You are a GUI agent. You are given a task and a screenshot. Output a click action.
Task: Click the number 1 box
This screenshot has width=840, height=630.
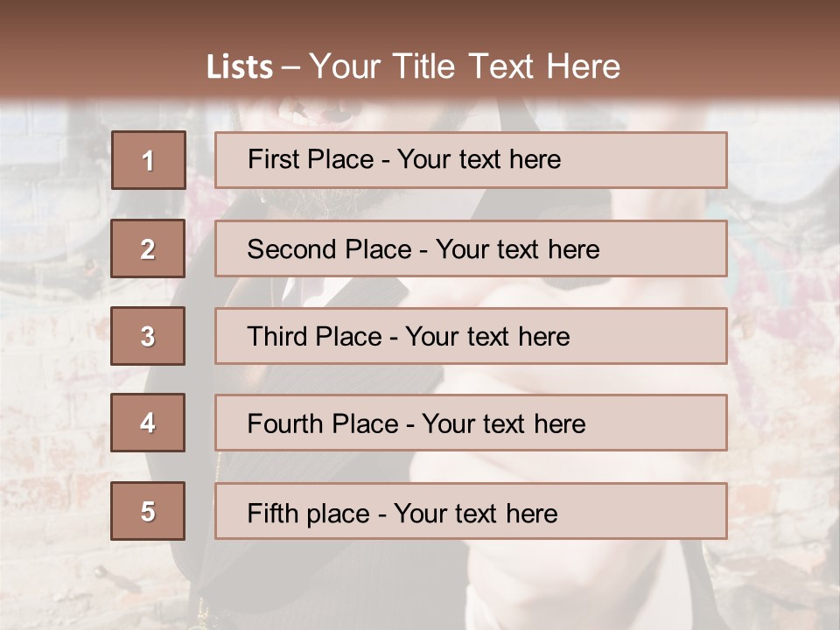pos(148,160)
